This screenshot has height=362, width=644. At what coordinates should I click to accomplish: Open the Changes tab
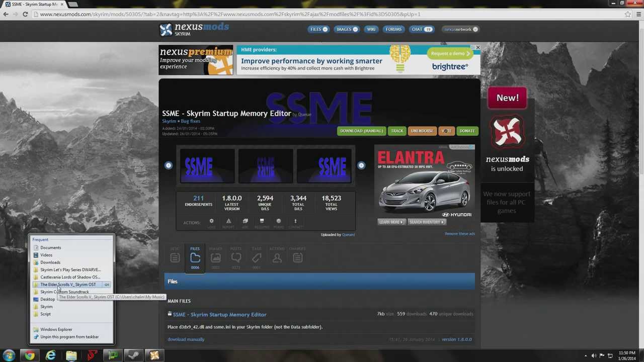click(297, 258)
